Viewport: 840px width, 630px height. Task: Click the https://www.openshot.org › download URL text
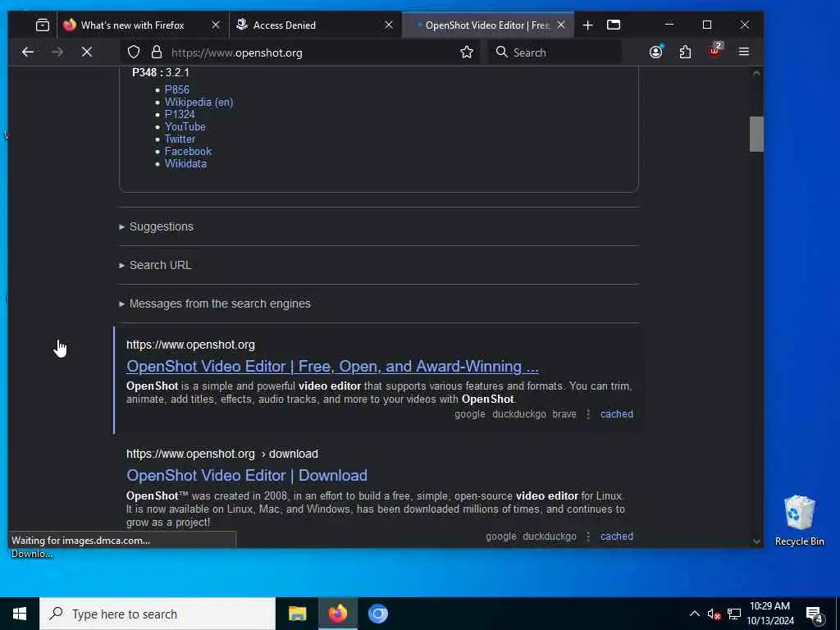pyautogui.click(x=221, y=454)
